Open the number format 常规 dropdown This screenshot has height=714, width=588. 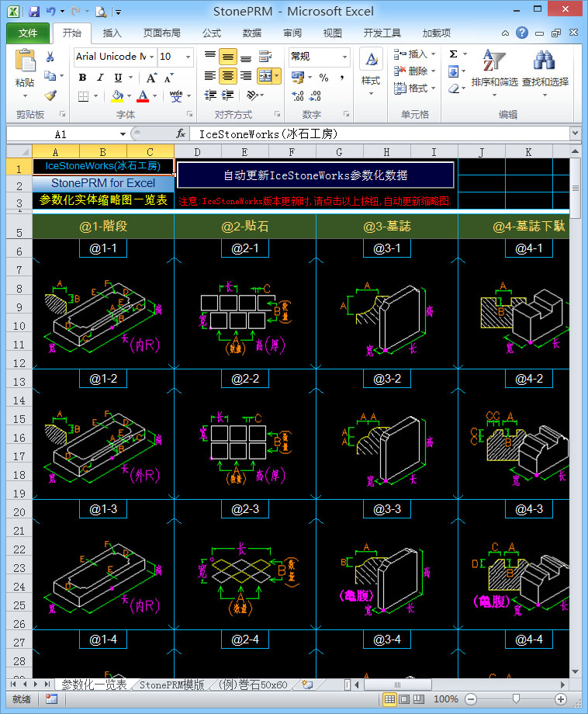click(x=344, y=57)
